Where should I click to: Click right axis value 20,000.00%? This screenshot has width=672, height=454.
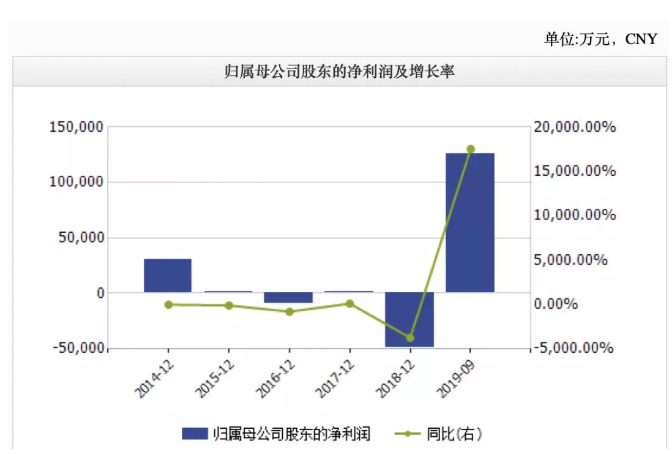pyautogui.click(x=574, y=127)
